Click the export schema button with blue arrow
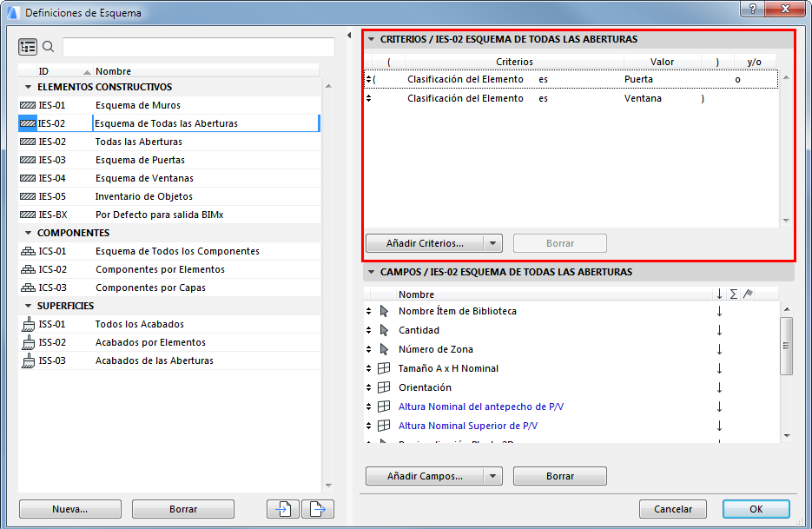 pos(318,509)
